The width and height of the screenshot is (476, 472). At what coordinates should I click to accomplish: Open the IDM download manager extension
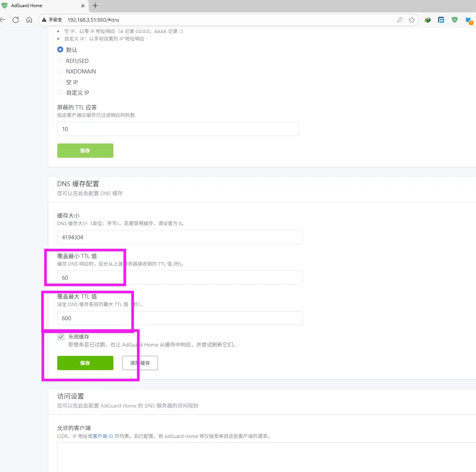click(x=427, y=20)
